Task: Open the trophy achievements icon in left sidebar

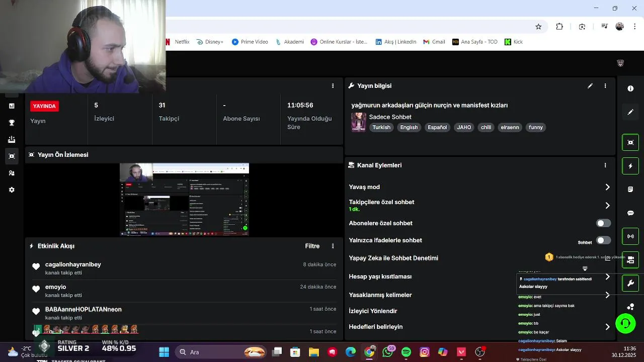Action: (x=12, y=123)
